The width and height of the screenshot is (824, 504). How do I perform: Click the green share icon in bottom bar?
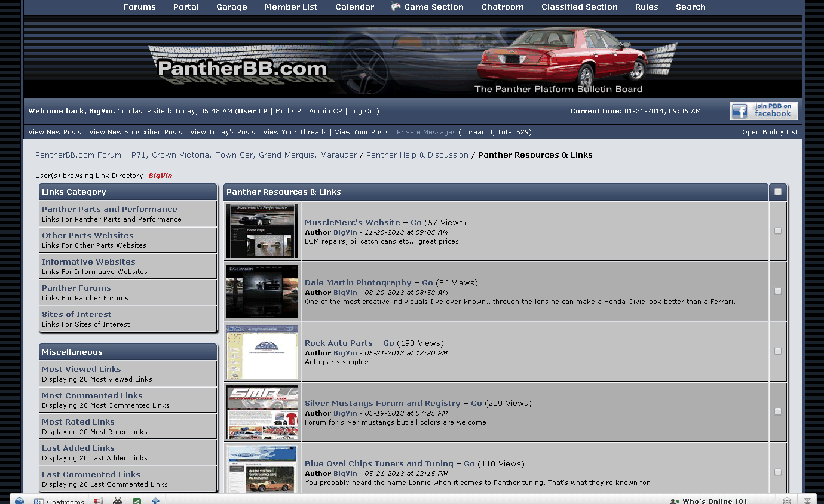137,501
